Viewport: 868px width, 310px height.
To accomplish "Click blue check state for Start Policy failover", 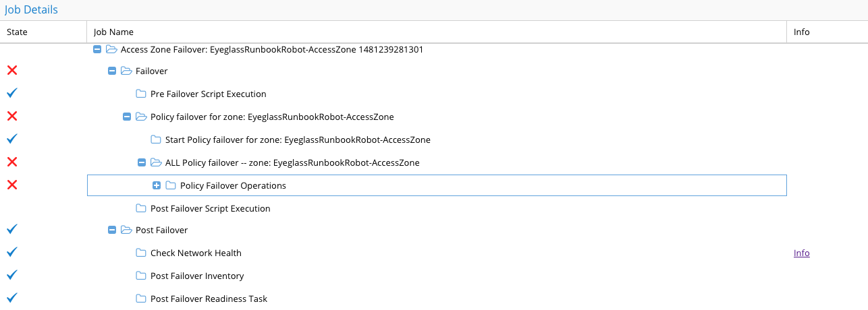I will 11,139.
